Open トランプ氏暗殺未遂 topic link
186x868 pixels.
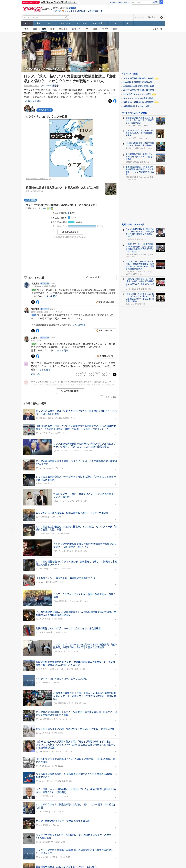(138, 79)
